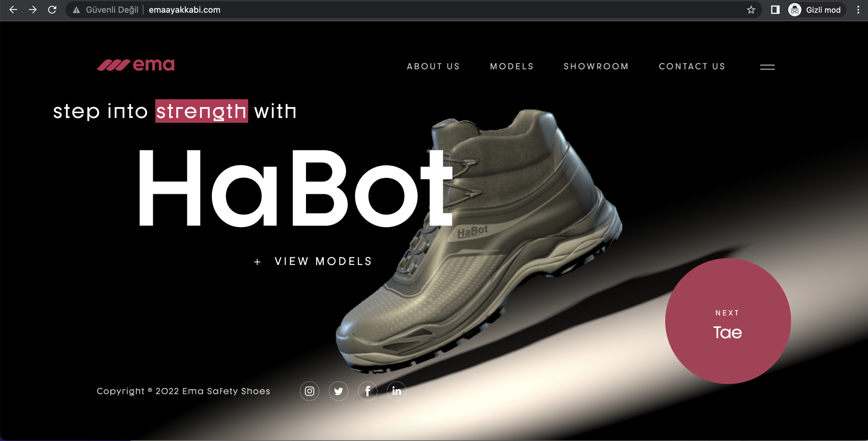Open the About Us menu item
This screenshot has height=441, width=868.
click(x=433, y=67)
